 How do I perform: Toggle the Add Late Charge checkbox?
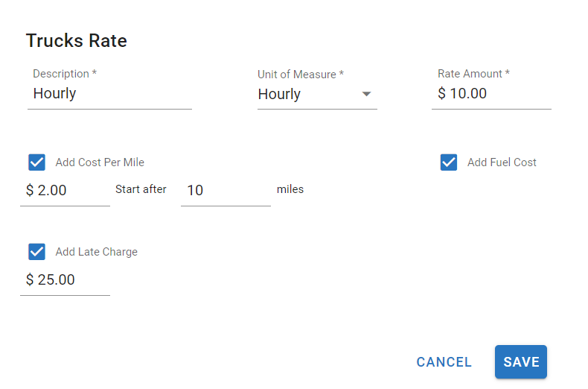[37, 252]
